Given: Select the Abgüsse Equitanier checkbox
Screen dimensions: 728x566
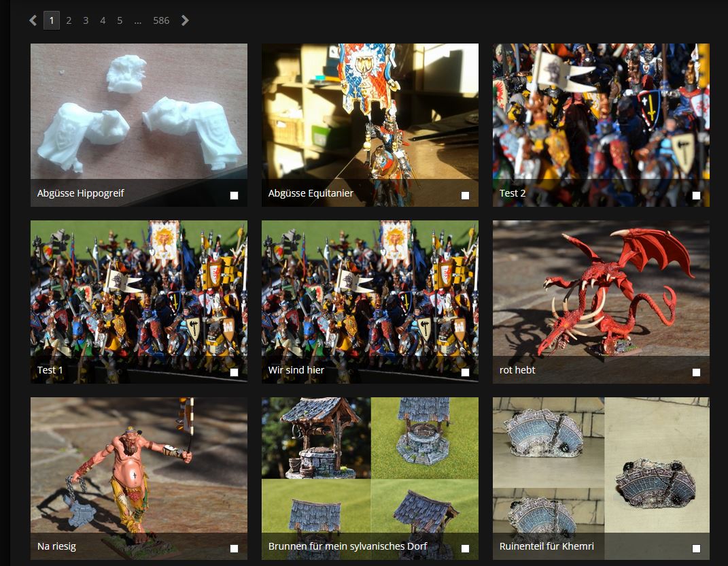Looking at the screenshot, I should pyautogui.click(x=465, y=195).
